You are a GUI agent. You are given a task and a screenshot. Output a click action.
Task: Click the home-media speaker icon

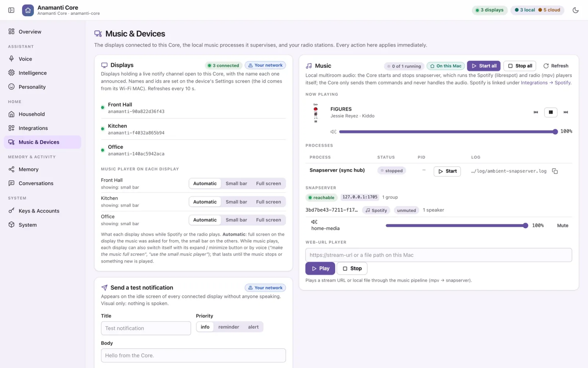tap(314, 222)
